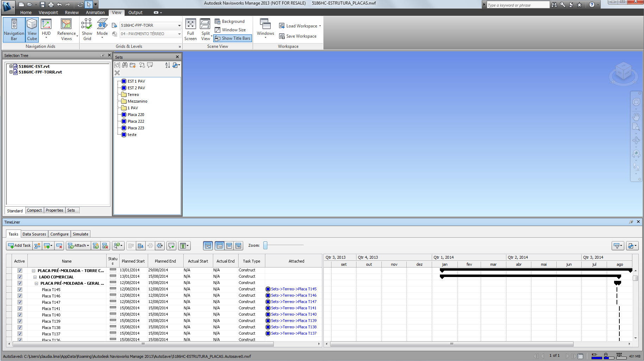
Task: Click the New Folder icon in Sets panel
Action: tap(133, 65)
